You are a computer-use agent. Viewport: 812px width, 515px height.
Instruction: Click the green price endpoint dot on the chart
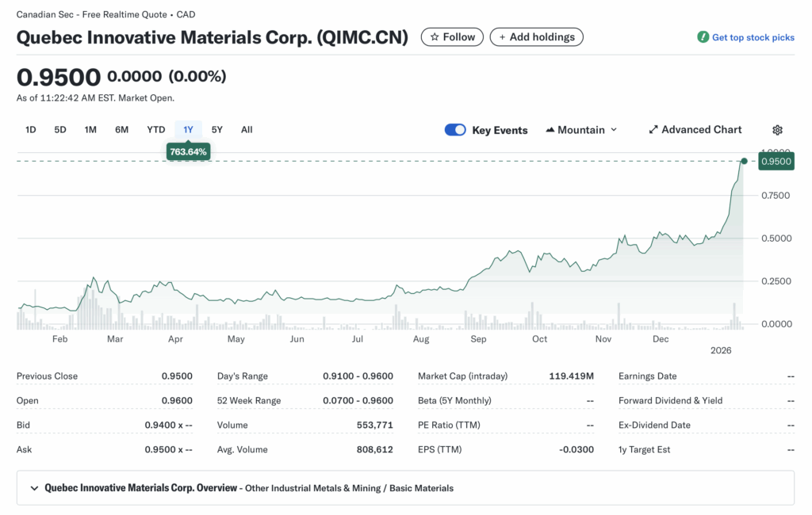[x=743, y=161]
